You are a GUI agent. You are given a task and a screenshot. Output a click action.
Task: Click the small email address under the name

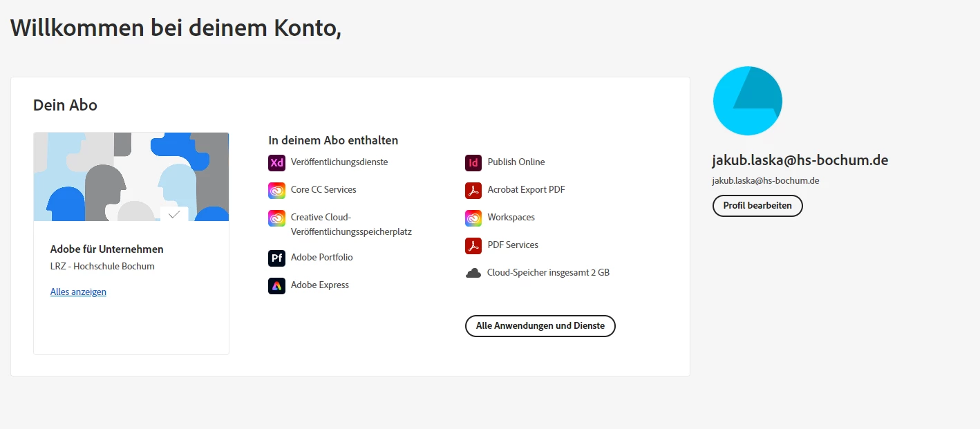coord(766,181)
